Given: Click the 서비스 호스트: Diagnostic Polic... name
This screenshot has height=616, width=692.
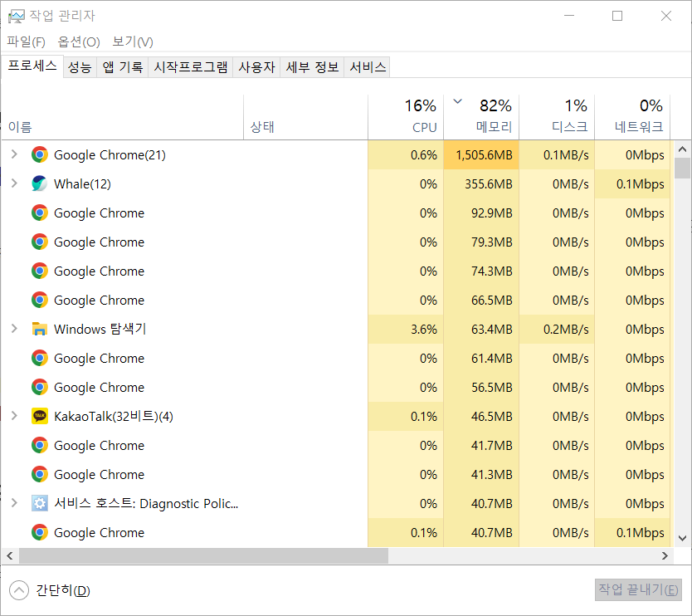Looking at the screenshot, I should coord(146,503).
